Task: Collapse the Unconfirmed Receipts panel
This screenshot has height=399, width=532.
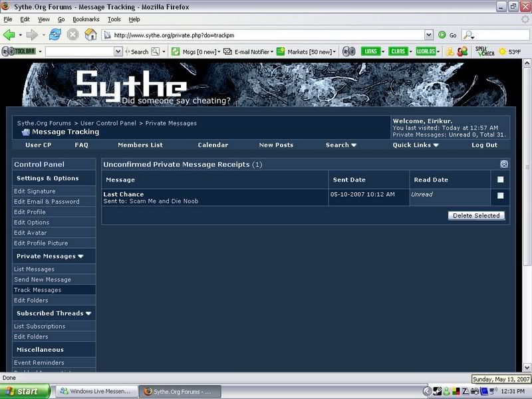Action: 504,164
